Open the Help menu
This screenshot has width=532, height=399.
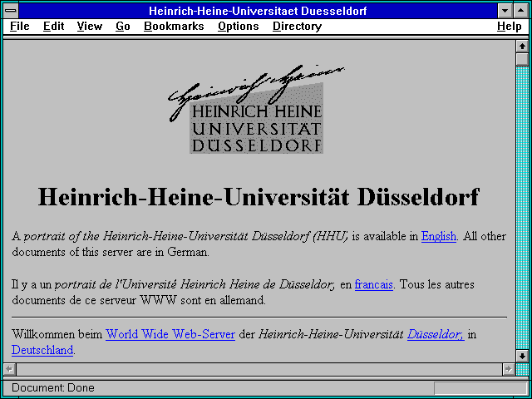coord(510,27)
